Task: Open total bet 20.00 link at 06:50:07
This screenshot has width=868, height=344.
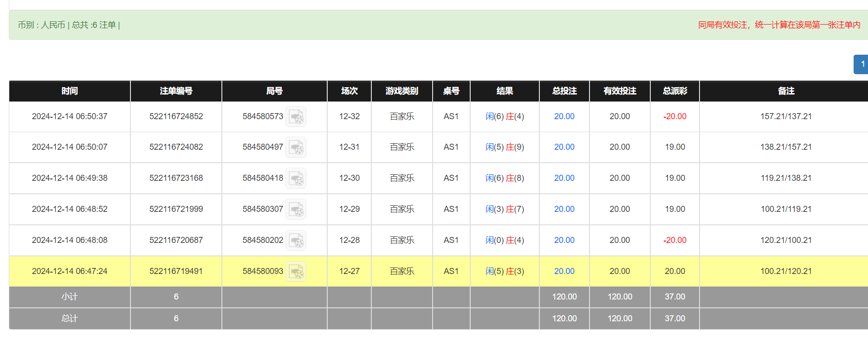Action: [x=564, y=147]
